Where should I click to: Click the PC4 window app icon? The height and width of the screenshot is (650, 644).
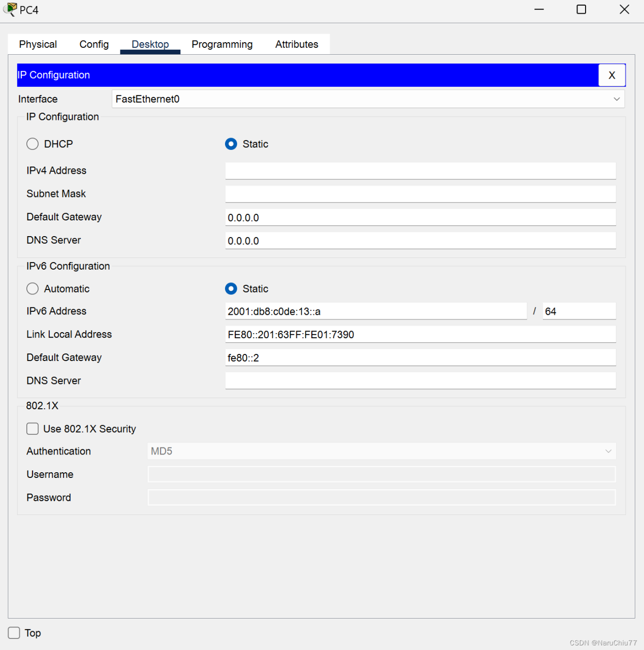tap(10, 10)
